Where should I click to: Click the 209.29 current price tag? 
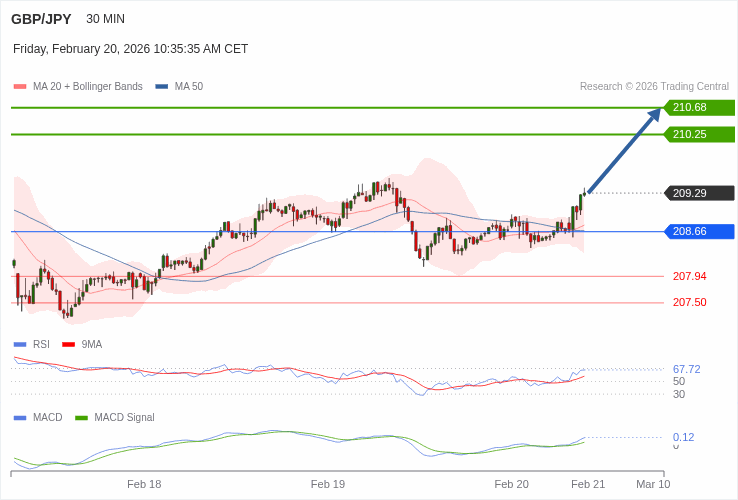point(698,193)
